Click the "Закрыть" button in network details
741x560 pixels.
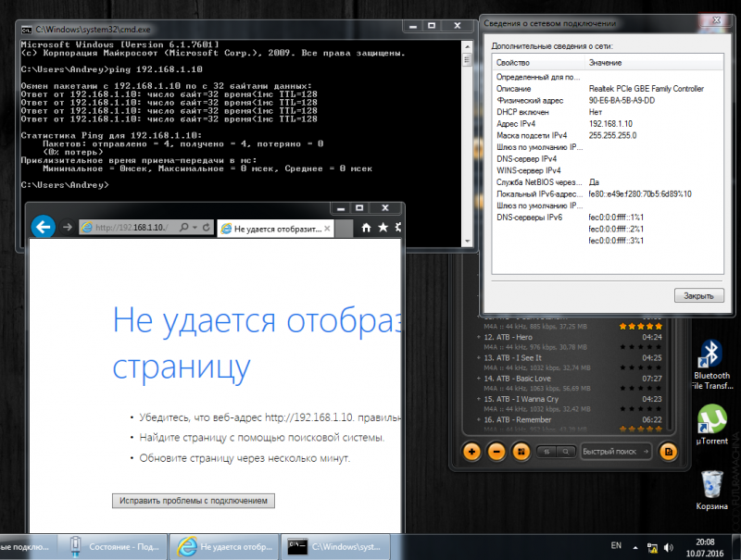pyautogui.click(x=698, y=295)
